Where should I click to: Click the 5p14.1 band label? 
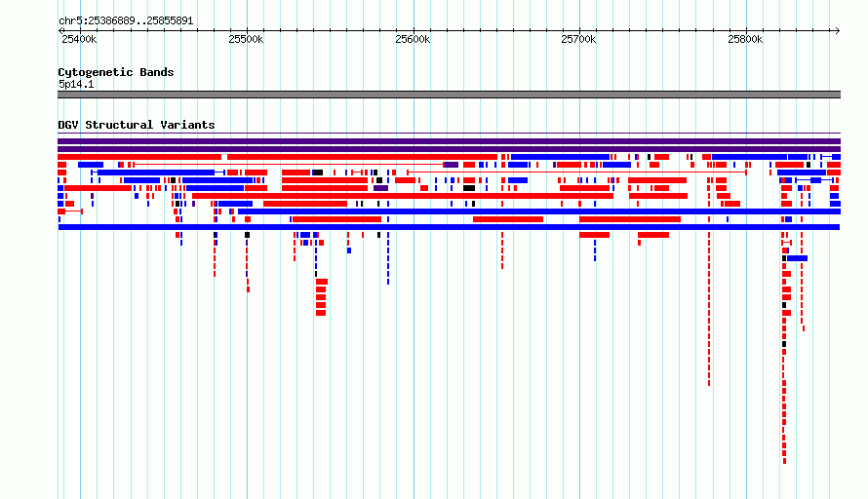pyautogui.click(x=76, y=84)
